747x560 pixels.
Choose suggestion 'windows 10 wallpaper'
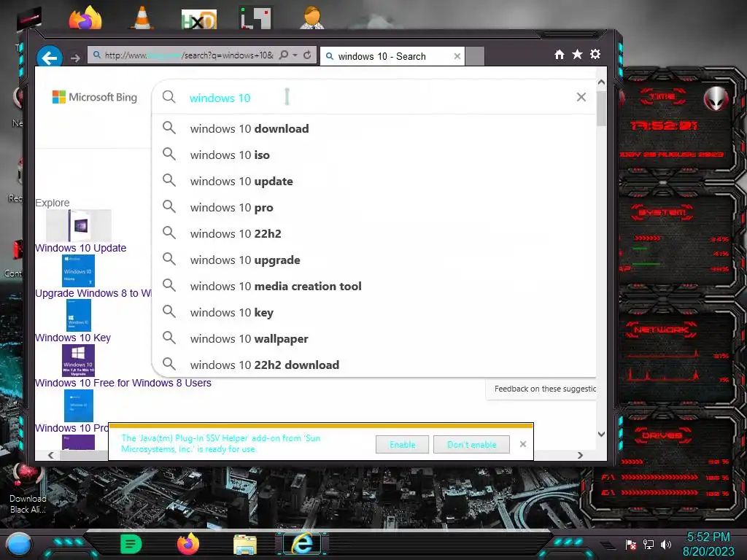[374, 338]
